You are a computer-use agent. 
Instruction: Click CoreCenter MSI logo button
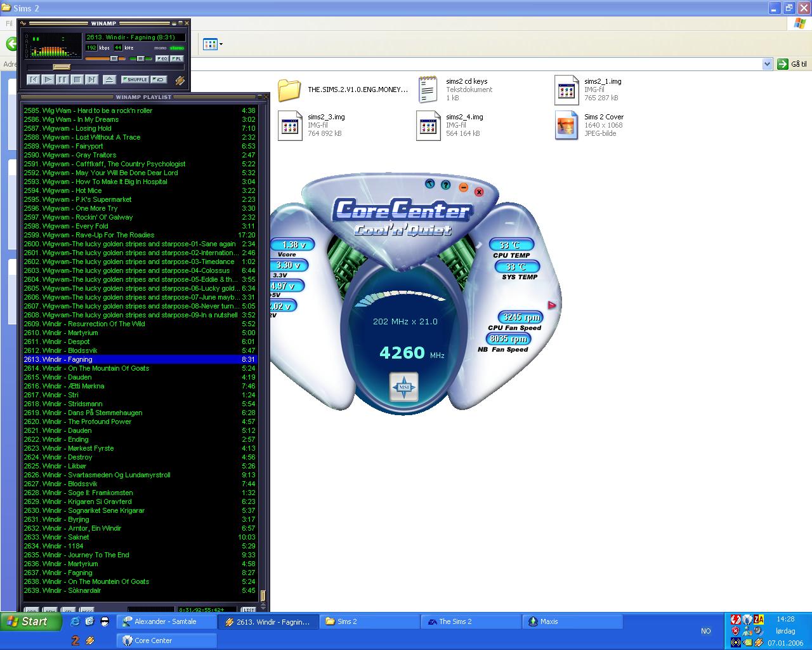[x=404, y=387]
